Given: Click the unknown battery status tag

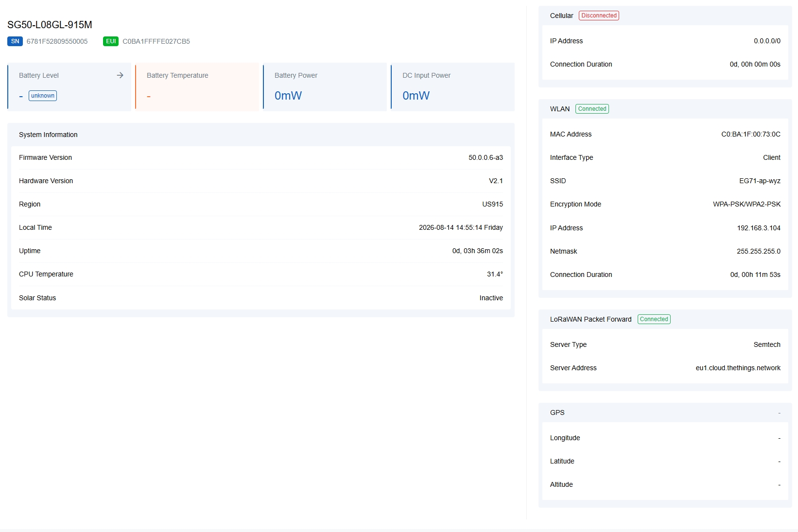Looking at the screenshot, I should click(x=43, y=96).
